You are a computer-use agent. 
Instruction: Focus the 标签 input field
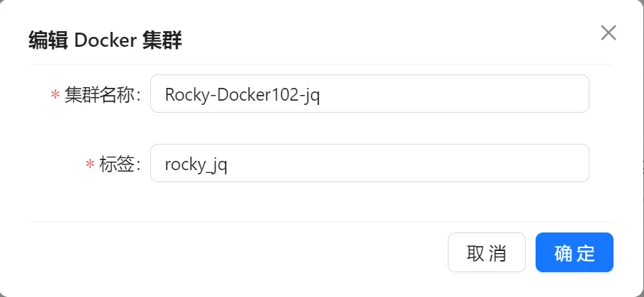coord(369,163)
